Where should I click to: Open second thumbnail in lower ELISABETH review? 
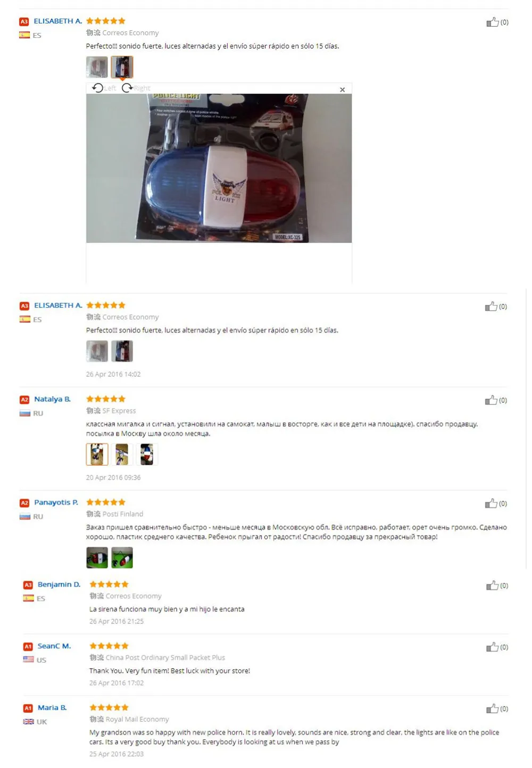click(122, 351)
